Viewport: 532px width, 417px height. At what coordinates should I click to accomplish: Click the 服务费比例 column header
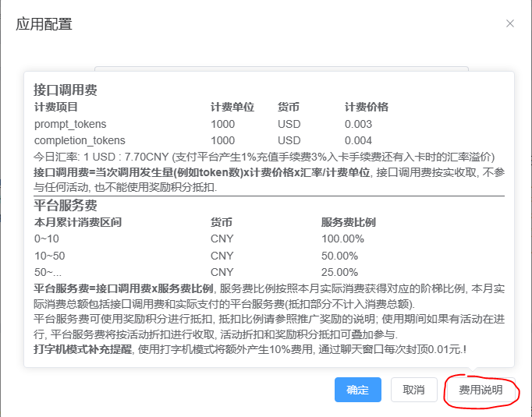348,222
